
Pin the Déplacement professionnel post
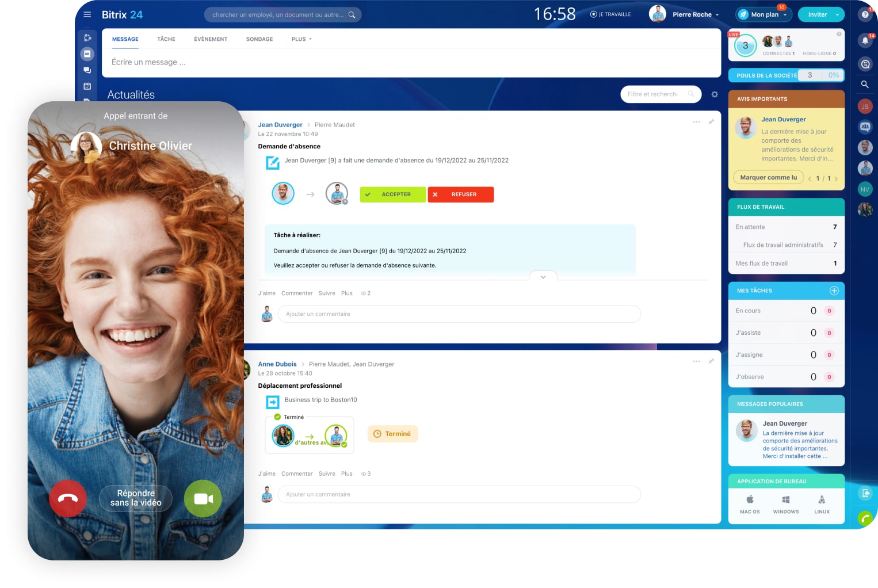click(x=711, y=361)
